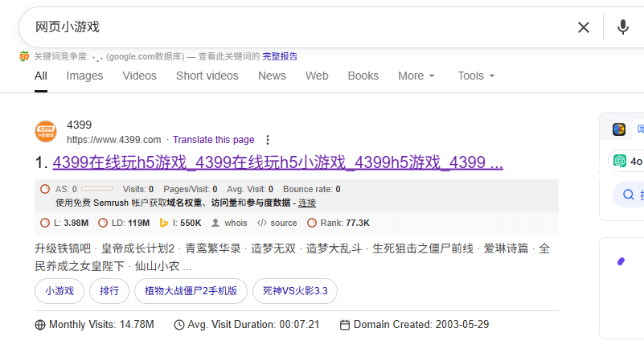Click the https://www.4399.com URL text
Viewport: 644px width, 357px height.
(114, 140)
